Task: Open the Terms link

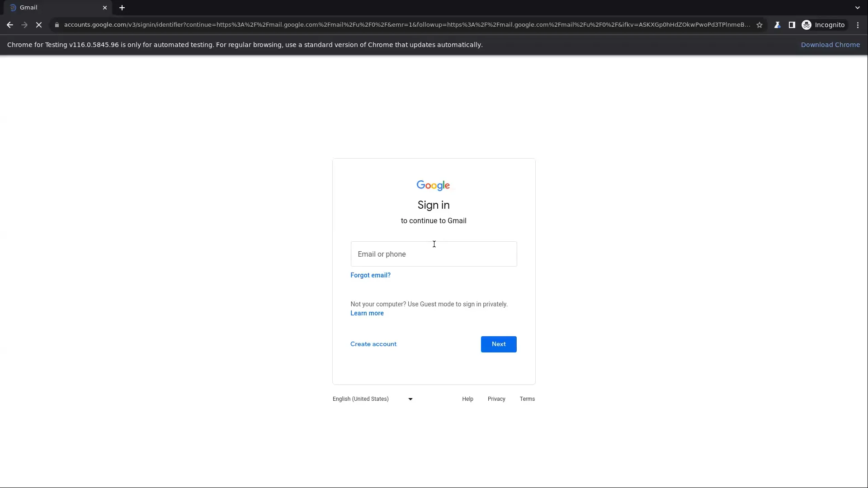Action: pyautogui.click(x=527, y=399)
